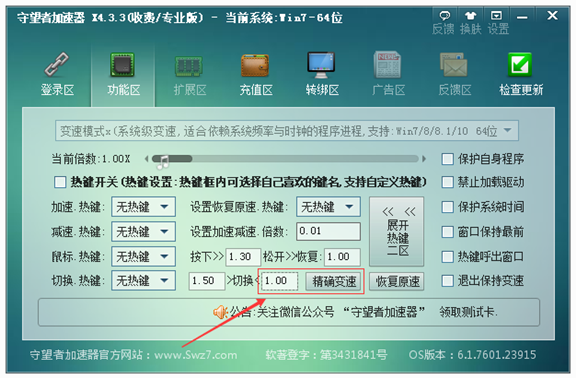Screen dimensions: 576x378
Task: Click the 松开恢复 field showing 1.00
Action: coord(342,256)
